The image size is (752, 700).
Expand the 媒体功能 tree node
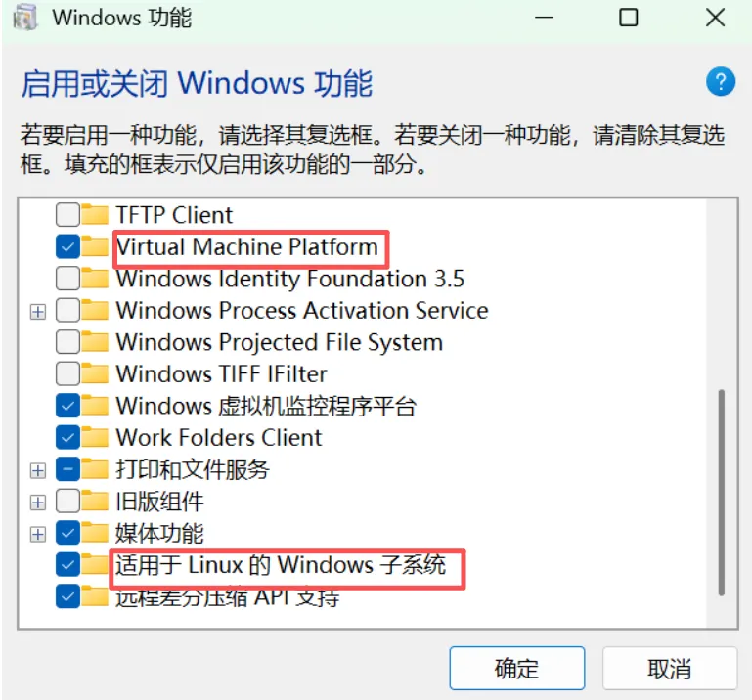pyautogui.click(x=38, y=534)
